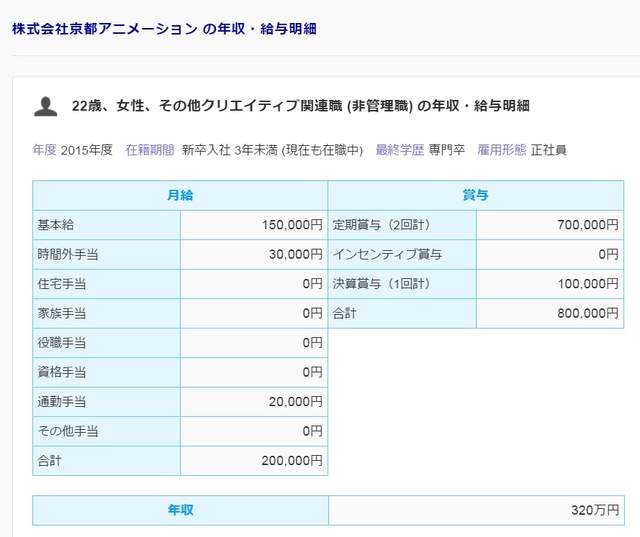The image size is (640, 537).
Task: Select the 賞与 table header
Action: pyautogui.click(x=475, y=195)
